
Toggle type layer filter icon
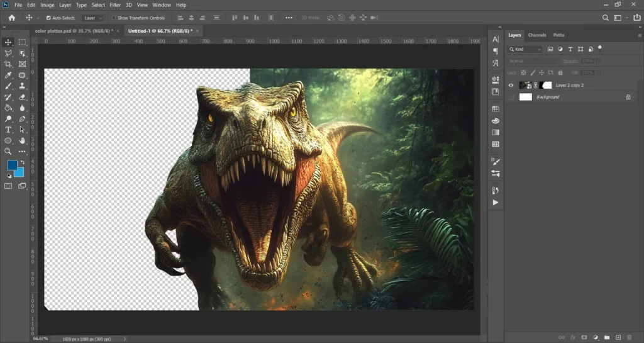tap(570, 49)
